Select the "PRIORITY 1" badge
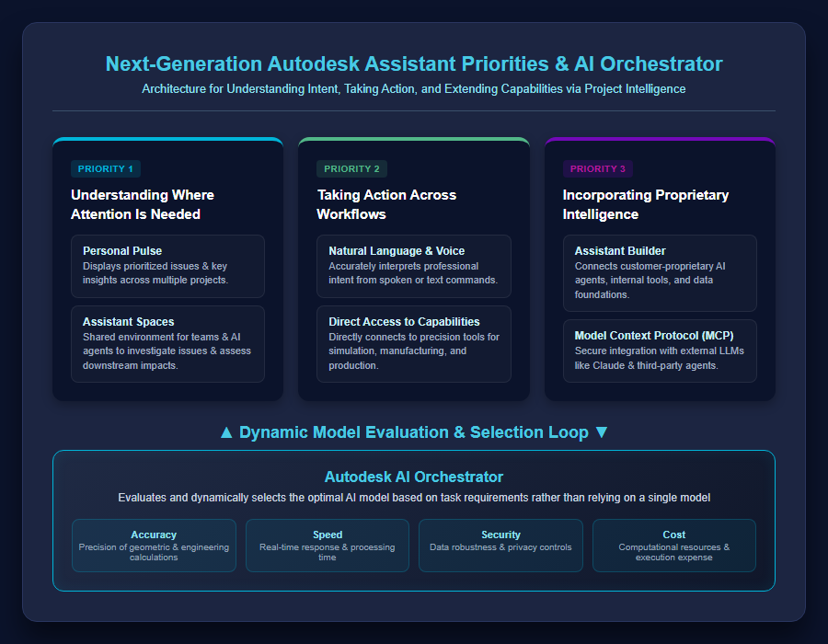 coord(106,169)
